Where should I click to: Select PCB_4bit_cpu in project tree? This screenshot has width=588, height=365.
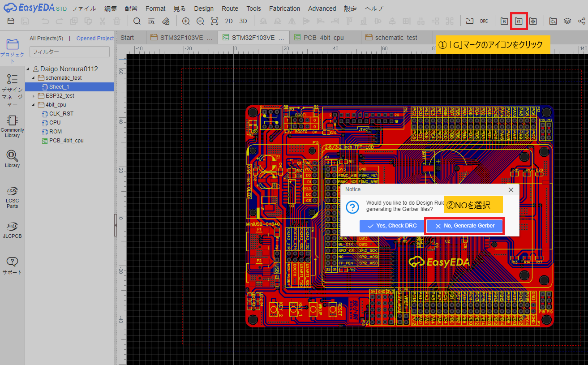pos(66,141)
